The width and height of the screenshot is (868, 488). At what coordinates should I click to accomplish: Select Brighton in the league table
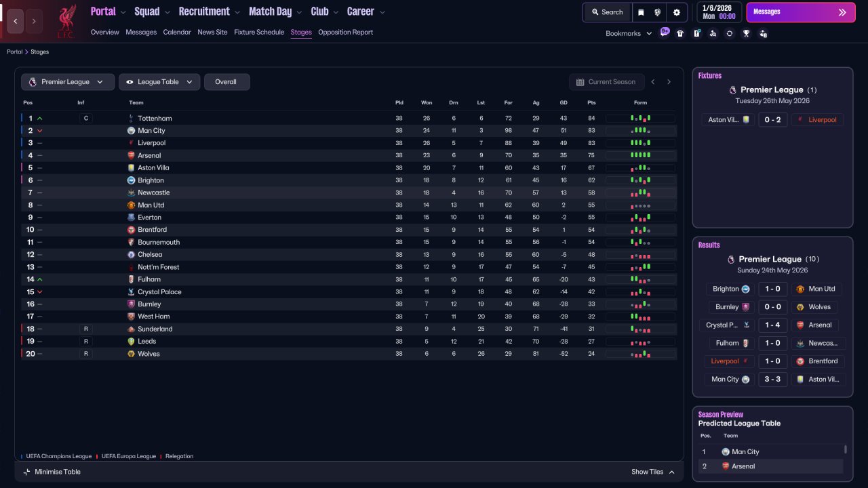(151, 180)
